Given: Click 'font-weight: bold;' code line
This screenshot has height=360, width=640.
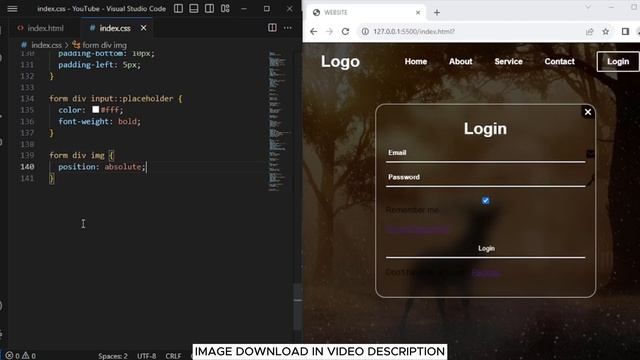Looking at the screenshot, I should click(x=99, y=121).
